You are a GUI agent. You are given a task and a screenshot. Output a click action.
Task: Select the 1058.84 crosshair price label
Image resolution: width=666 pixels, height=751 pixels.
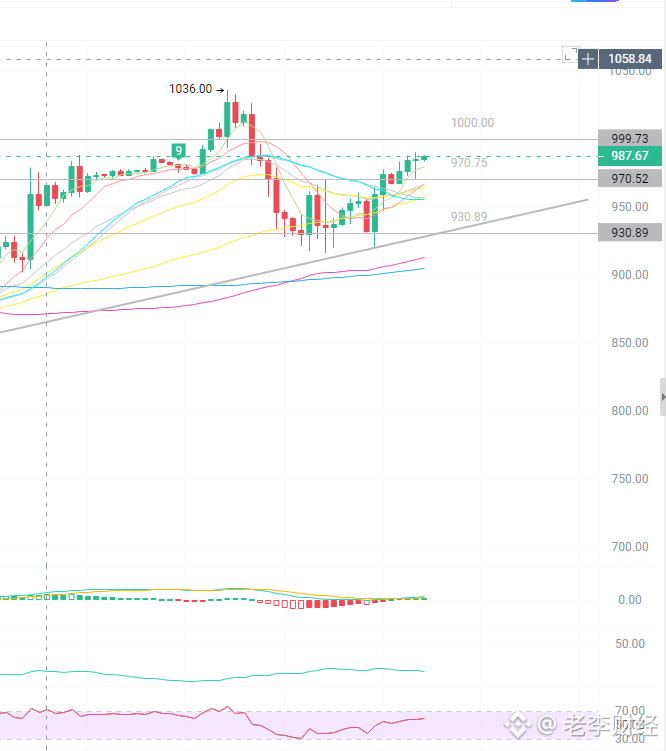tap(630, 59)
